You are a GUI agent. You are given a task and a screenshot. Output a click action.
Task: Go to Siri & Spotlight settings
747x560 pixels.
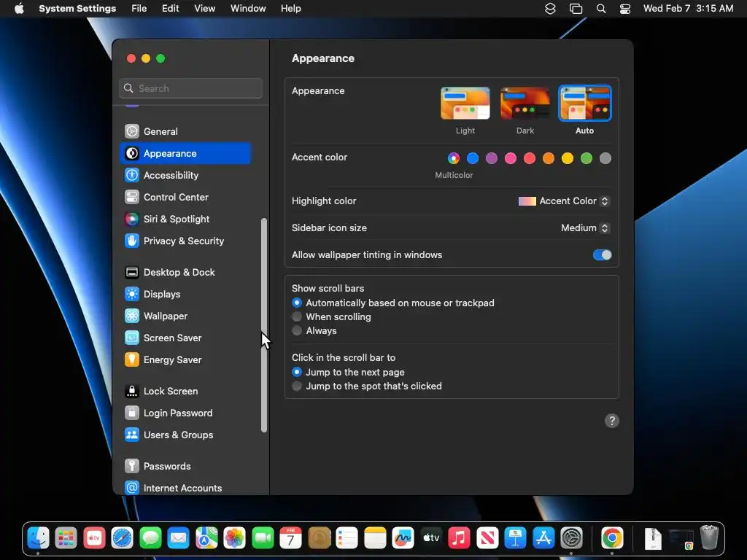tap(185, 219)
